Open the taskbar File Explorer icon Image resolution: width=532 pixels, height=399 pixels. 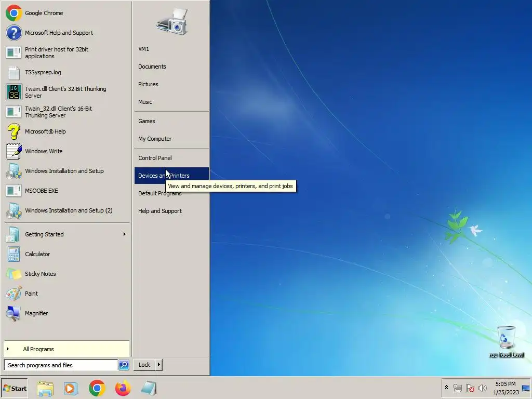pos(45,389)
